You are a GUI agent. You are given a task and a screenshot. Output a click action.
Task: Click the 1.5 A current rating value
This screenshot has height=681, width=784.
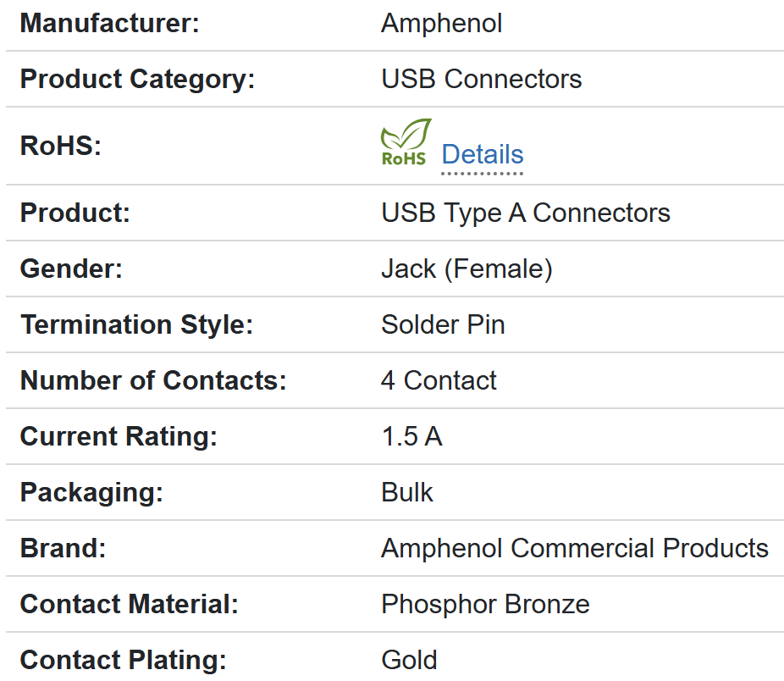(x=411, y=437)
